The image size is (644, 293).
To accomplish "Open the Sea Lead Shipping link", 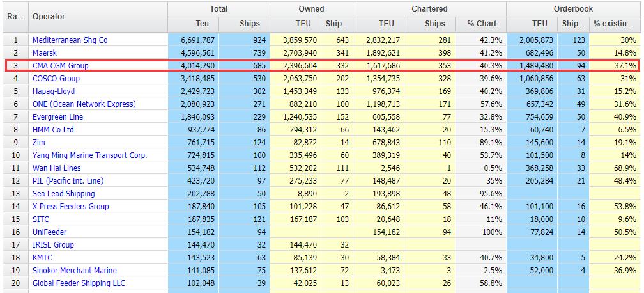I will point(64,193).
